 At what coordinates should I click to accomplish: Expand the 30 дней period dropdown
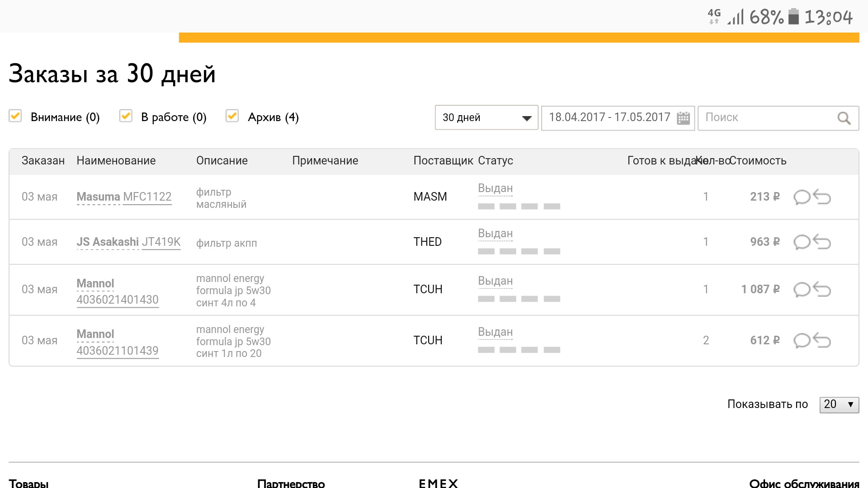(x=486, y=117)
